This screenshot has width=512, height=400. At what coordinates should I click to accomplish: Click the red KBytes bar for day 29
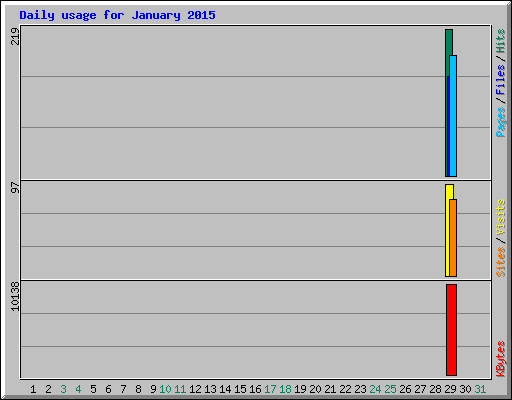point(451,330)
